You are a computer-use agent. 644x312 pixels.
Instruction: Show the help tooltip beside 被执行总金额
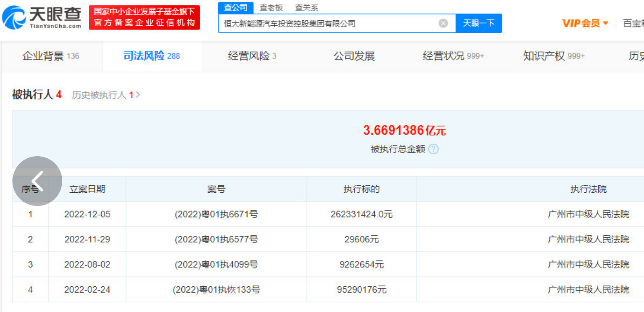click(x=433, y=149)
